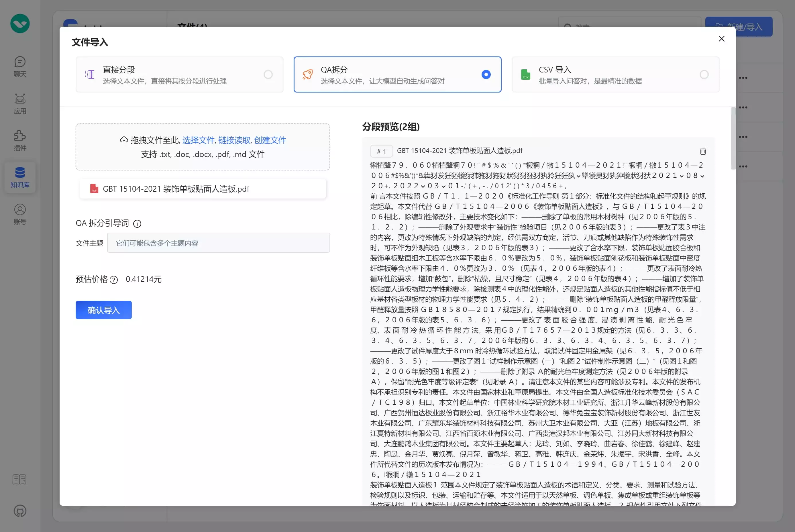Screen dimensions: 795x532
Task: Open the 聊天 chat sidebar icon
Action: pyautogui.click(x=20, y=66)
